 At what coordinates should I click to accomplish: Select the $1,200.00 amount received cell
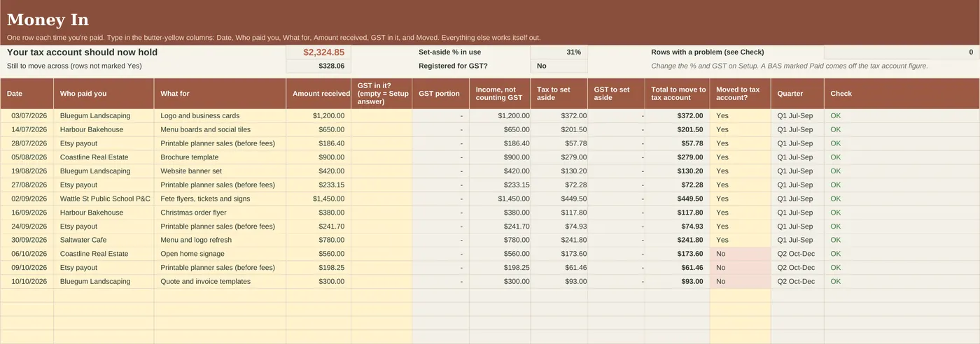click(x=318, y=116)
